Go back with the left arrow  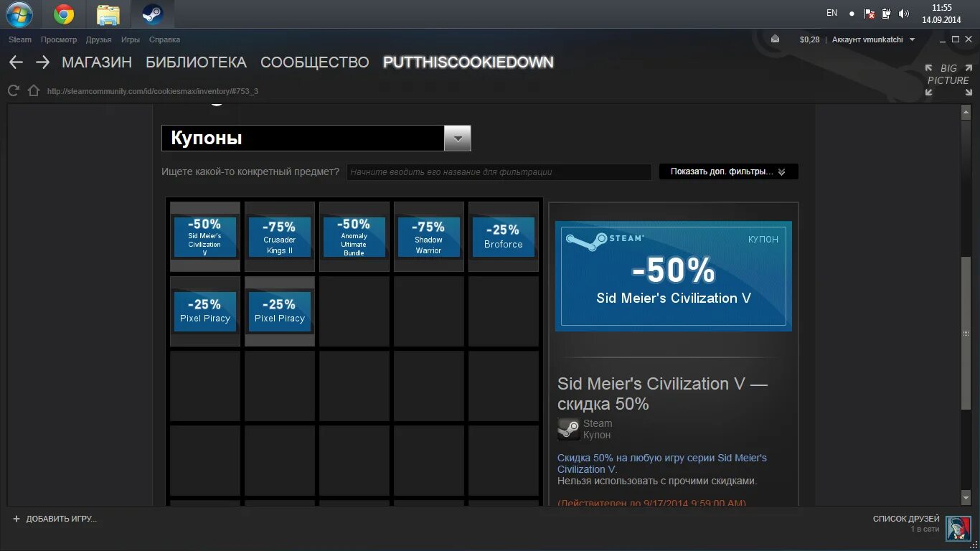16,62
